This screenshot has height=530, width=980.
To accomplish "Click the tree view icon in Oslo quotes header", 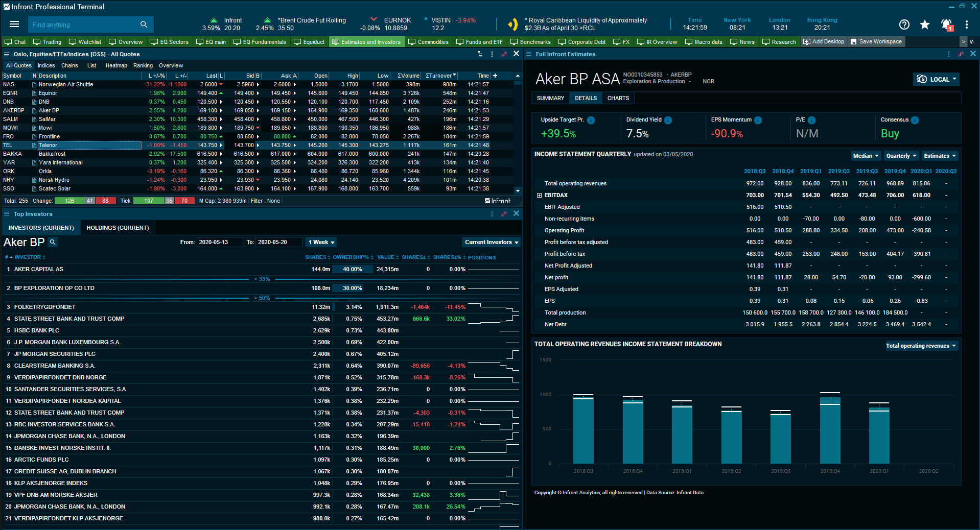I will click(x=480, y=54).
